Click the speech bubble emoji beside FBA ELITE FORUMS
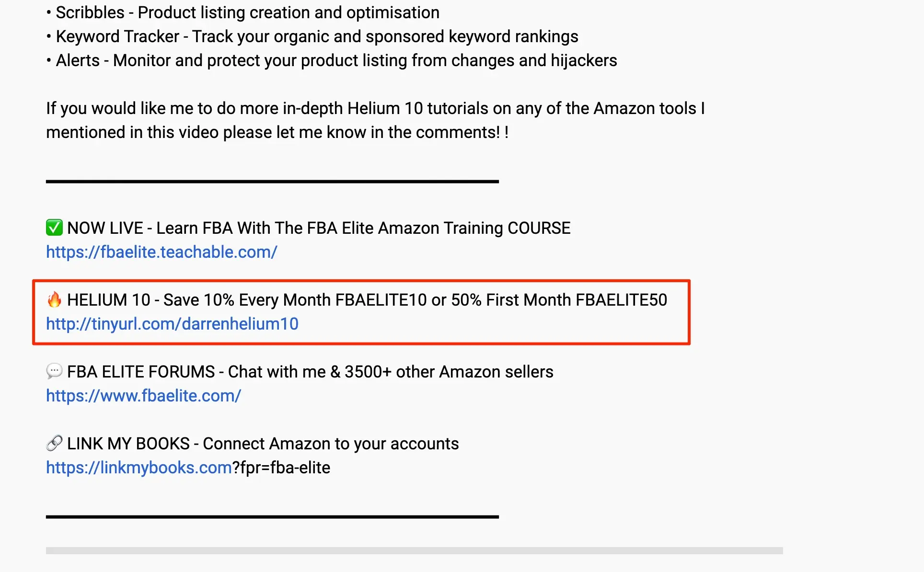The height and width of the screenshot is (572, 924). 54,371
